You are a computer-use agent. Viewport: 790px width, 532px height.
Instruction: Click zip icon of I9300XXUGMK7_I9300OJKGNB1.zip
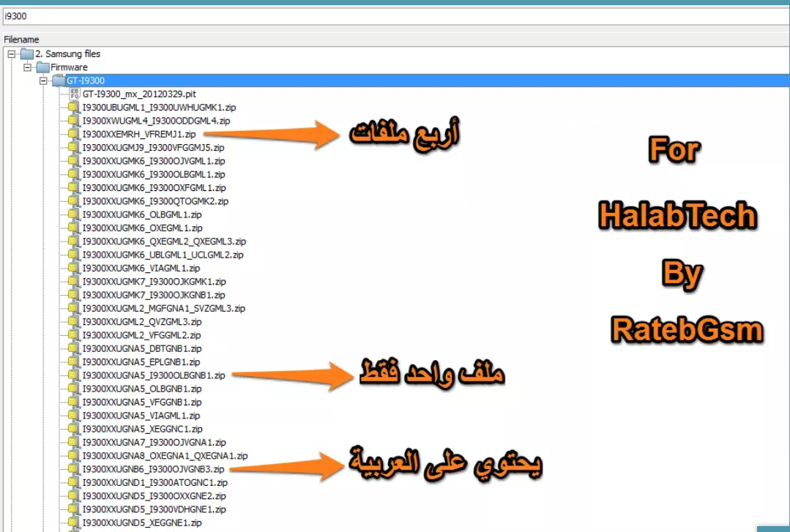click(x=73, y=295)
